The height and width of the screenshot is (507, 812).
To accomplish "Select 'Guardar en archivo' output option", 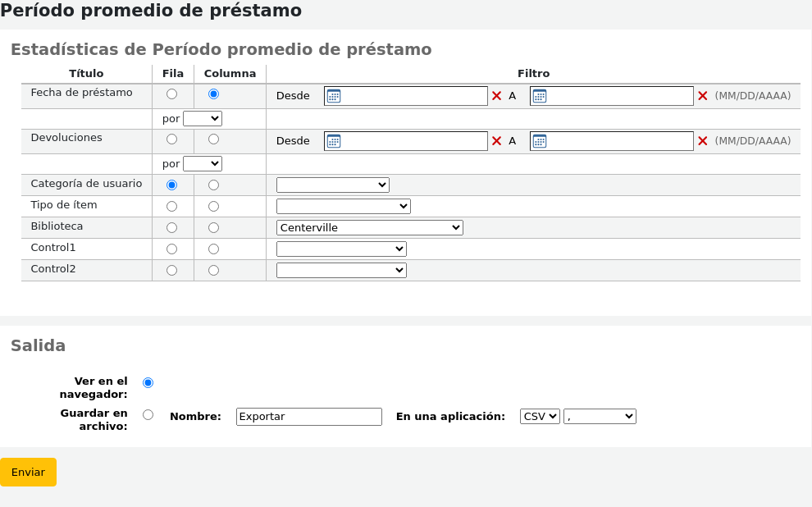I will tap(148, 413).
